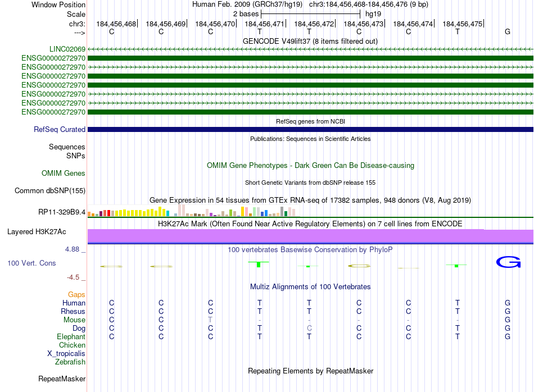The width and height of the screenshot is (534, 392).
Task: Click the orange Gaps label
Action: tap(76, 294)
